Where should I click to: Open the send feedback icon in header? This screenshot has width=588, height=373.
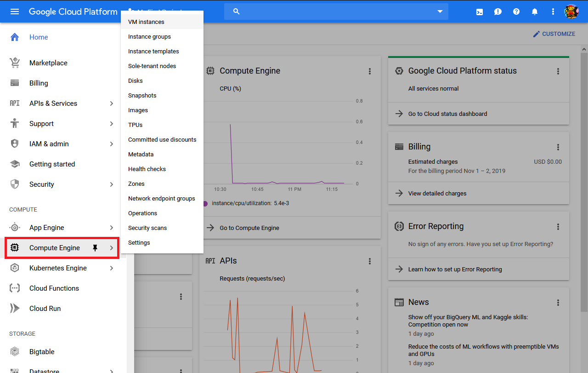pyautogui.click(x=498, y=11)
